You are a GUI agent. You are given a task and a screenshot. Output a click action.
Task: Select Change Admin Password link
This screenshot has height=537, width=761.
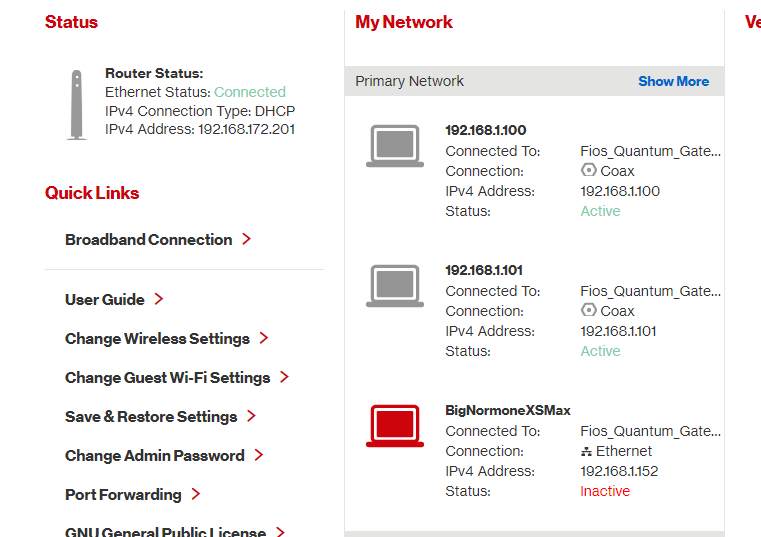(155, 456)
